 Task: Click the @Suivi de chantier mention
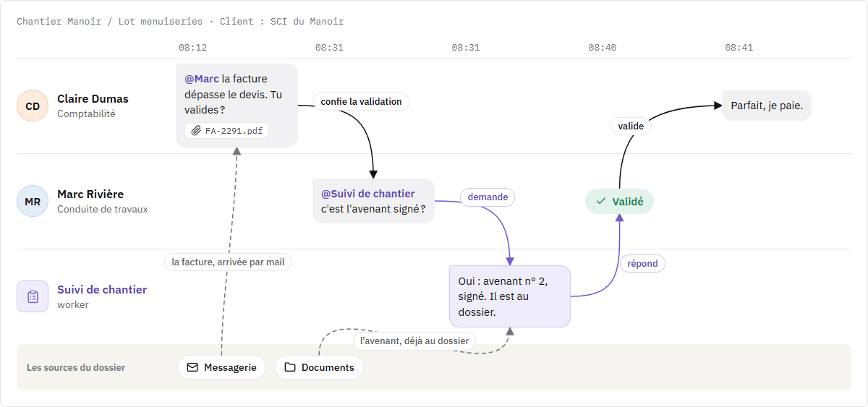click(x=368, y=194)
